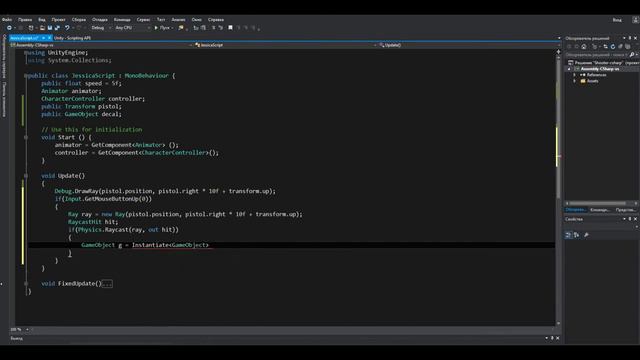640x360 pixels.
Task: Click the Home icon in Solution Explorer
Action: pyautogui.click(x=584, y=47)
